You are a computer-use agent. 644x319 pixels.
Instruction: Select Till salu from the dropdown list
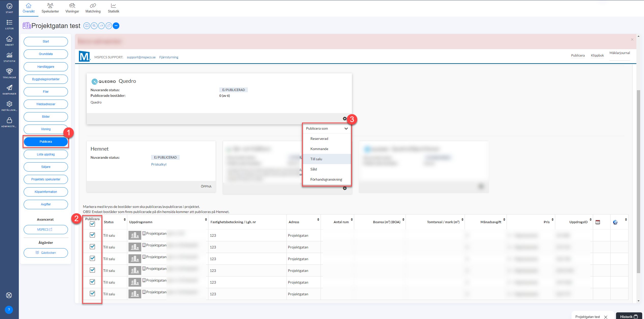[x=316, y=159]
